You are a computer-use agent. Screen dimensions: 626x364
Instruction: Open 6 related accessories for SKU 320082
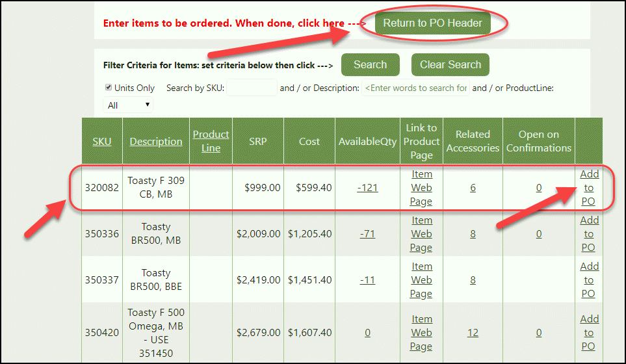click(x=473, y=188)
